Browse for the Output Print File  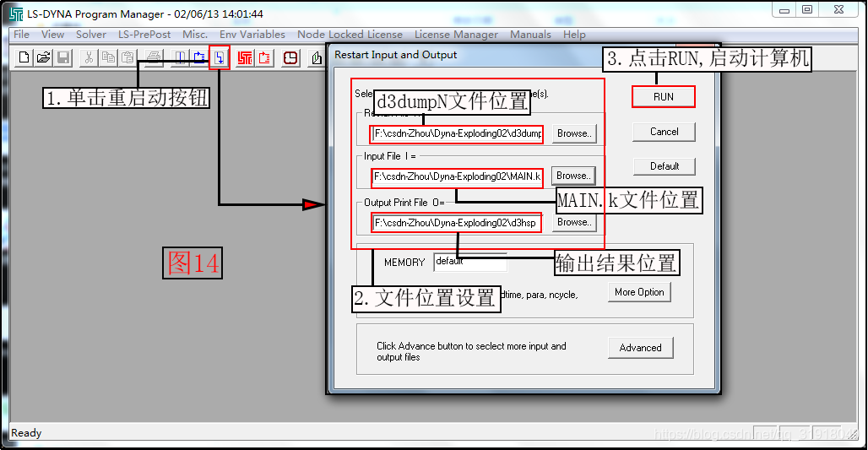coord(574,222)
